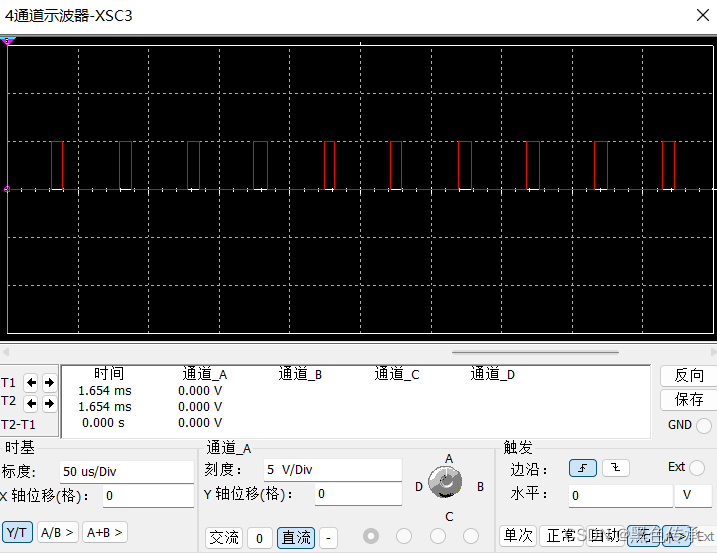717x553 pixels.
Task: Move cursor T2 right with its arrow
Action: pyautogui.click(x=49, y=403)
